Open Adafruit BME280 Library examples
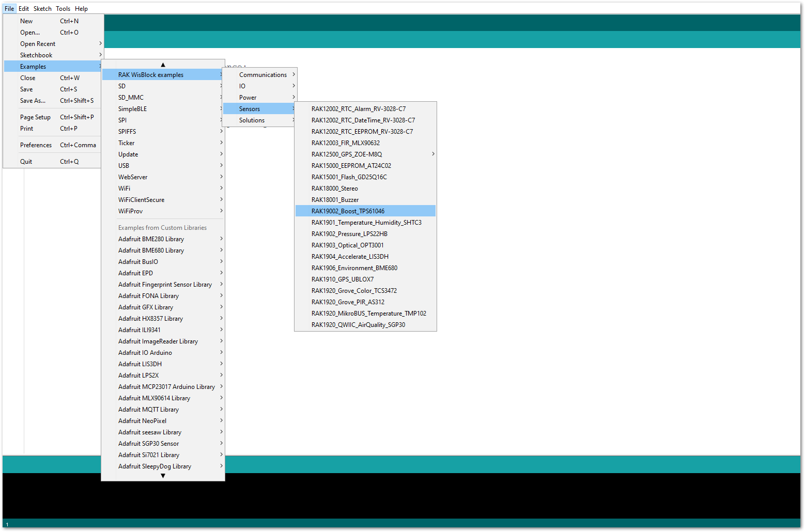The image size is (805, 532). pos(163,239)
